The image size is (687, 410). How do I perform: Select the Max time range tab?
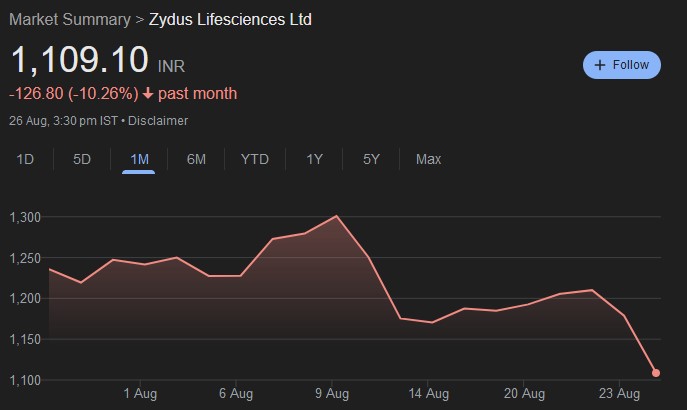tap(428, 159)
